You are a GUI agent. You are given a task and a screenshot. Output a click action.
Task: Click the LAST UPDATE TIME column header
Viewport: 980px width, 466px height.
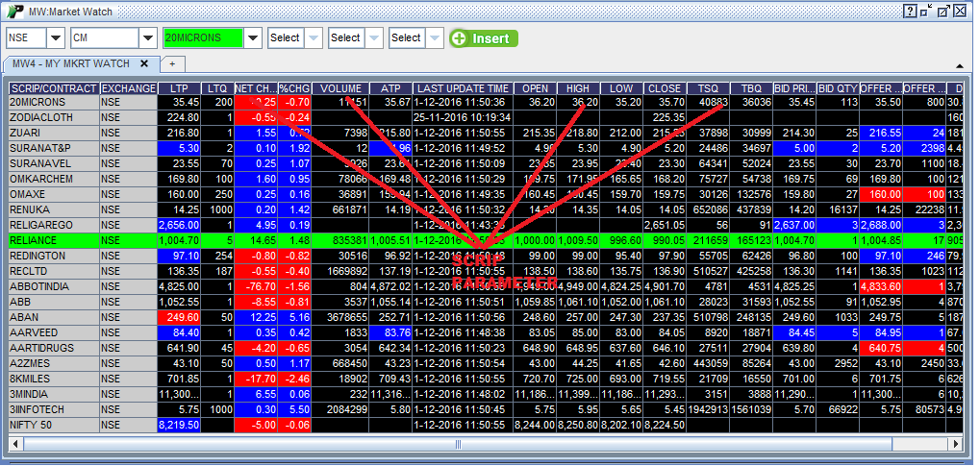(x=463, y=88)
